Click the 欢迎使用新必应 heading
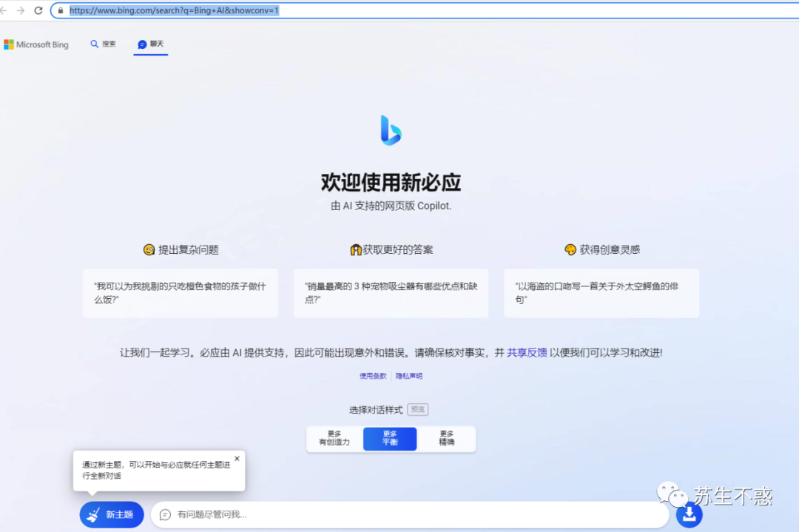Viewport: 799px width, 532px height. (391, 183)
